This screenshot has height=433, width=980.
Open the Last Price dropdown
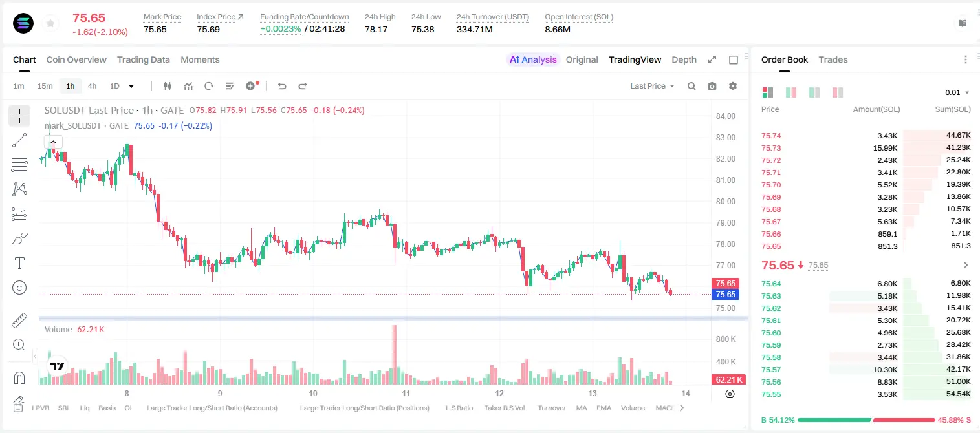(x=652, y=86)
